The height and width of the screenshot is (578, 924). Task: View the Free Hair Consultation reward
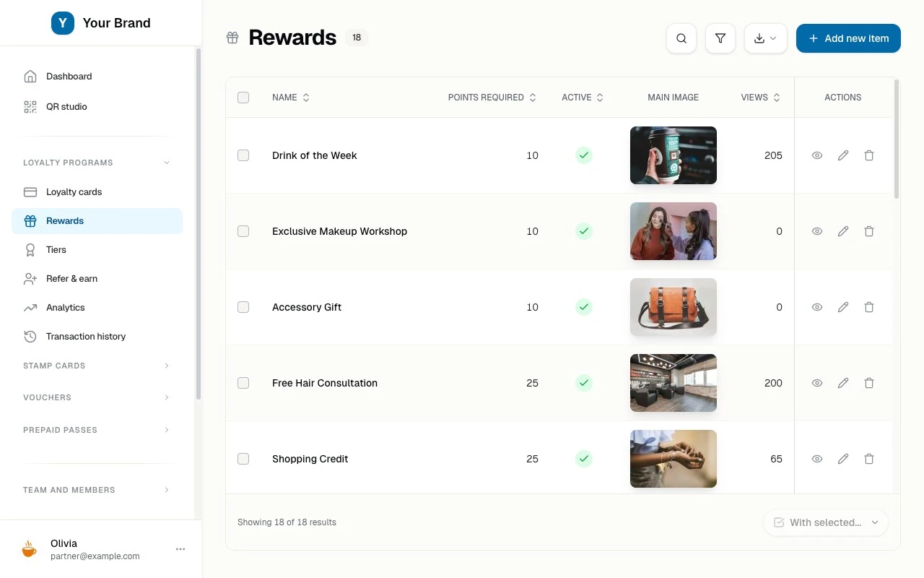click(x=817, y=383)
